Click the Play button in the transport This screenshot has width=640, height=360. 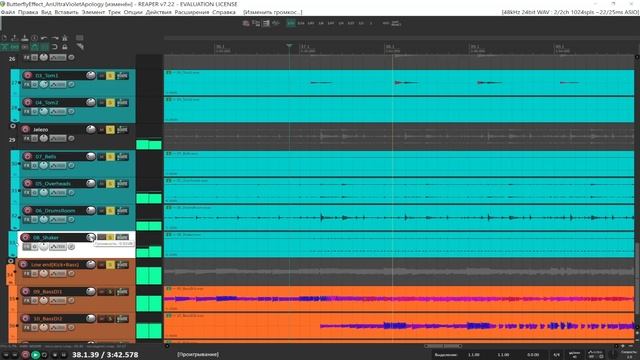click(x=36, y=355)
